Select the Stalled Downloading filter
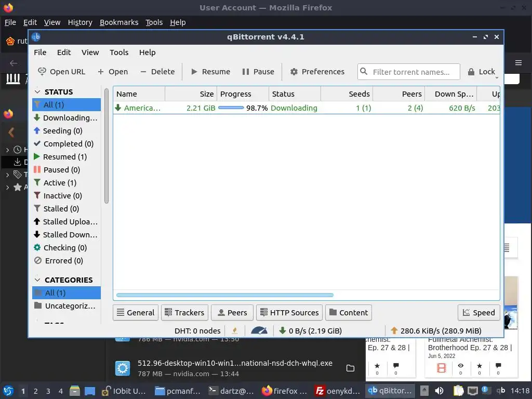The width and height of the screenshot is (532, 399). tap(66, 234)
